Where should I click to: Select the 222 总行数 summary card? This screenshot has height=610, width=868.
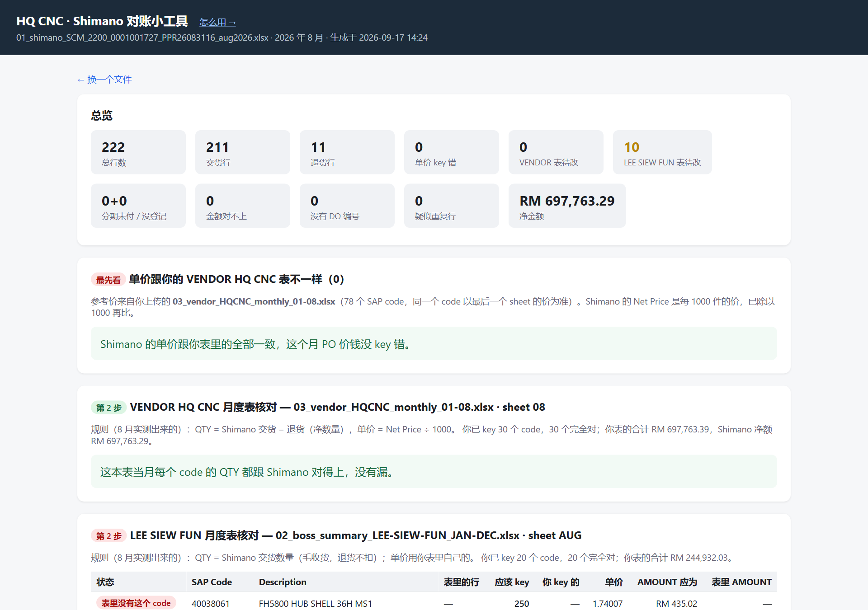pos(138,152)
